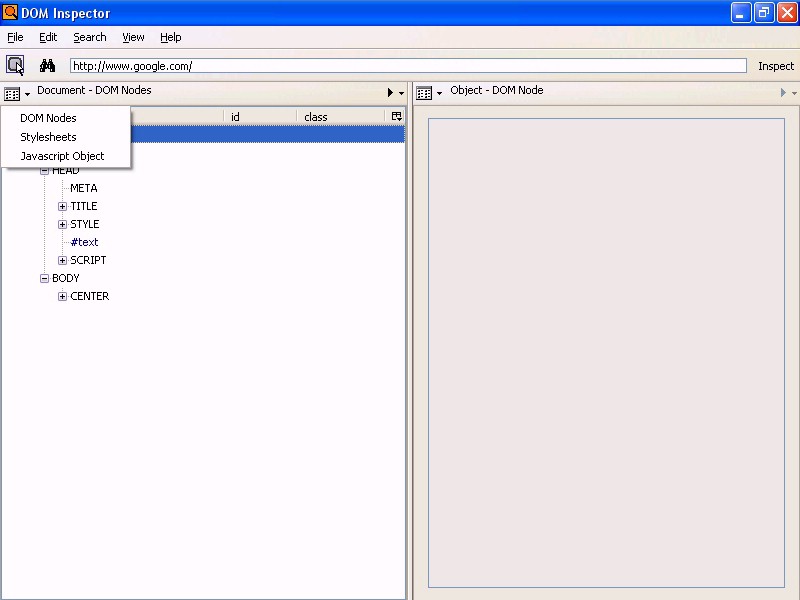
Task: Select DOM Nodes in the viewer menu
Action: tap(48, 118)
